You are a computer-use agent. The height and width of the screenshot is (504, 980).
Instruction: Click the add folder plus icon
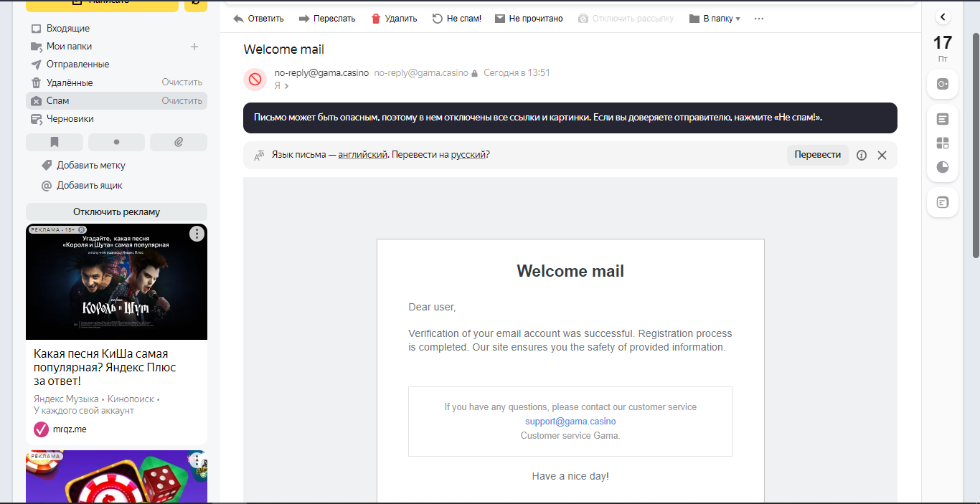pyautogui.click(x=194, y=47)
